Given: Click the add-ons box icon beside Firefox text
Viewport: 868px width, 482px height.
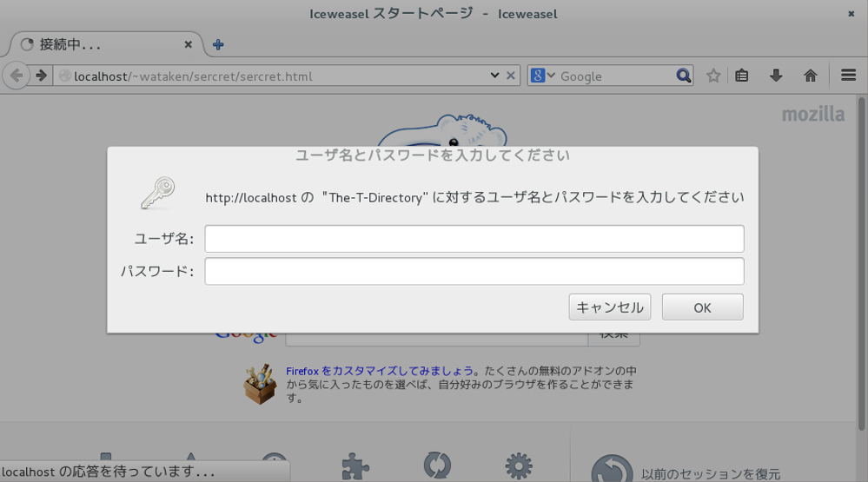Looking at the screenshot, I should 260,384.
